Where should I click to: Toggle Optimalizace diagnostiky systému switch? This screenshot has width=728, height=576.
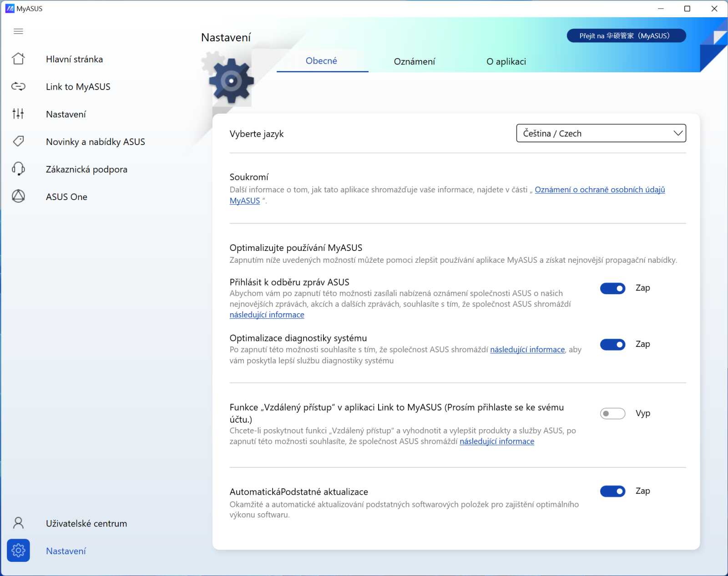612,344
